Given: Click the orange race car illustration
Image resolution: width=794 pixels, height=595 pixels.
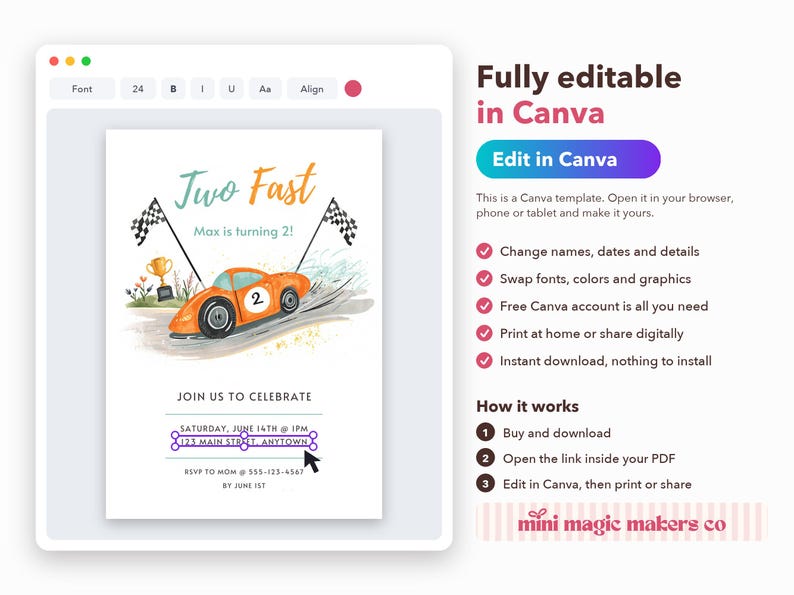Looking at the screenshot, I should pyautogui.click(x=240, y=303).
